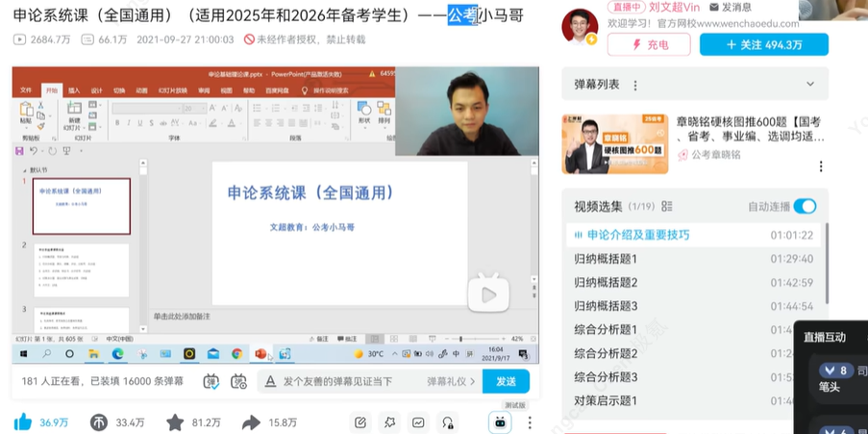Screen dimensions: 868x434
Task: Click the Bilibili play button overlay
Action: 488,293
